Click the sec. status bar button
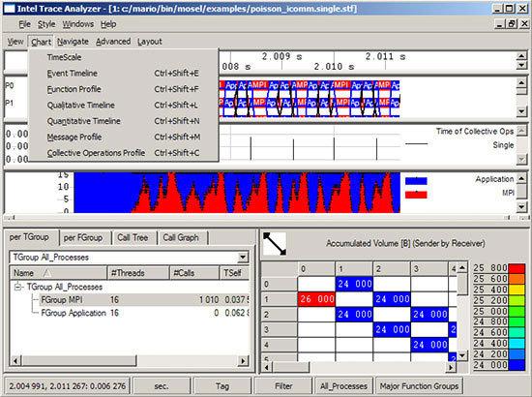532x397 pixels. tap(162, 386)
